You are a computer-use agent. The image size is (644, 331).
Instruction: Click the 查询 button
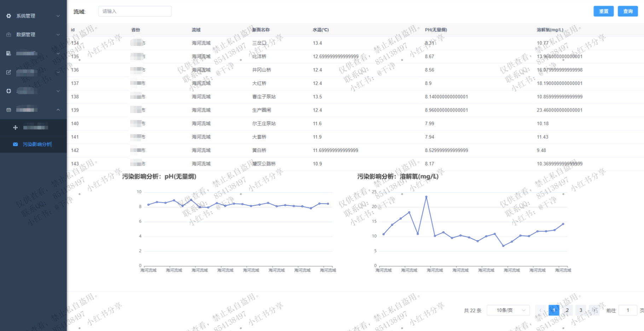(x=627, y=11)
